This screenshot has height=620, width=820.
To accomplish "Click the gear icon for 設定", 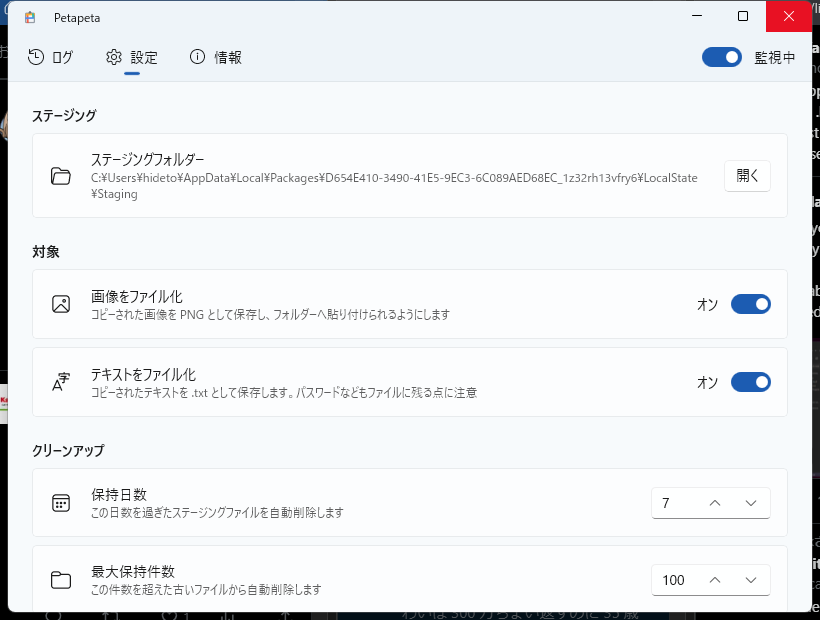I will 113,57.
